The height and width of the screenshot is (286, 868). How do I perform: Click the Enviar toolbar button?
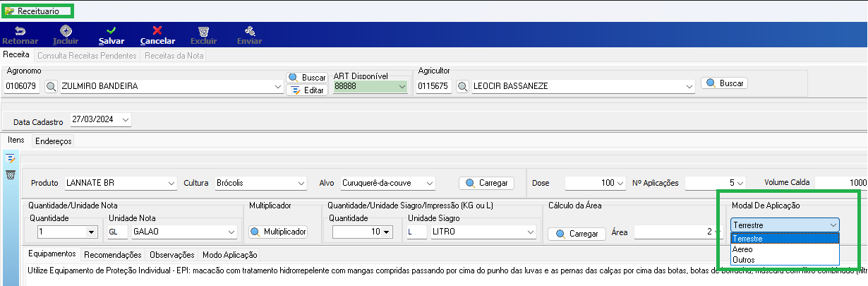tap(249, 35)
